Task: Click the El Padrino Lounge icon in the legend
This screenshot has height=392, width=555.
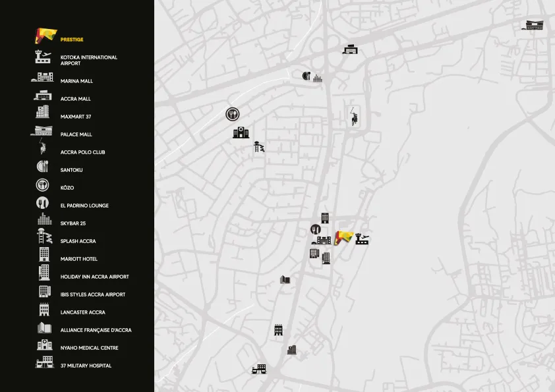Action: [42, 203]
